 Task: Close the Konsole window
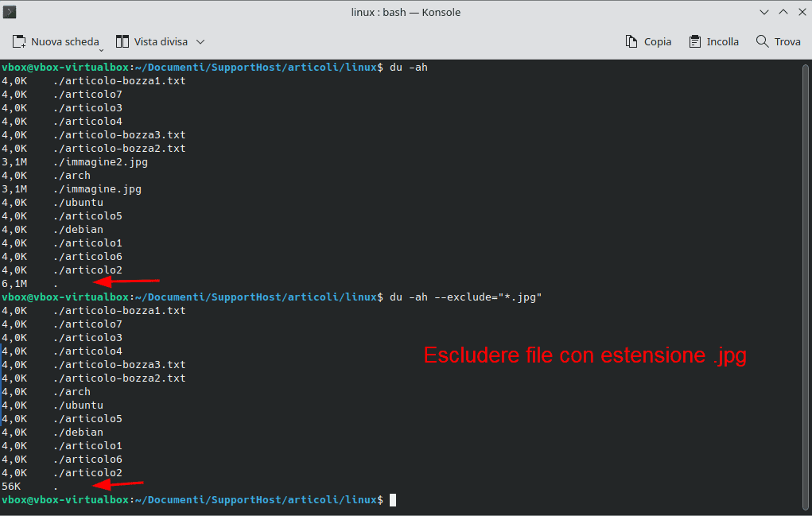(x=802, y=12)
